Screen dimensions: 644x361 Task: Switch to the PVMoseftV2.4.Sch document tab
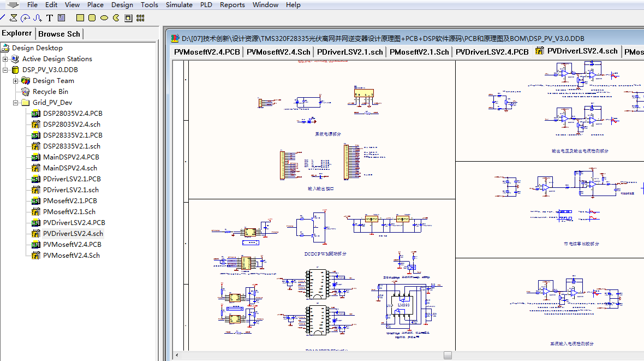click(278, 52)
